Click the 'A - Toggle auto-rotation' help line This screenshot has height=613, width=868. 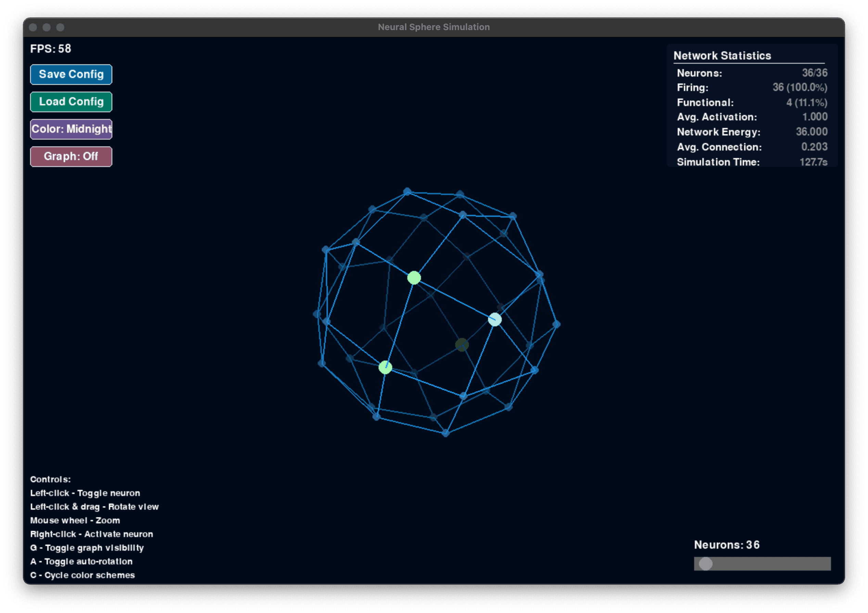tap(81, 561)
